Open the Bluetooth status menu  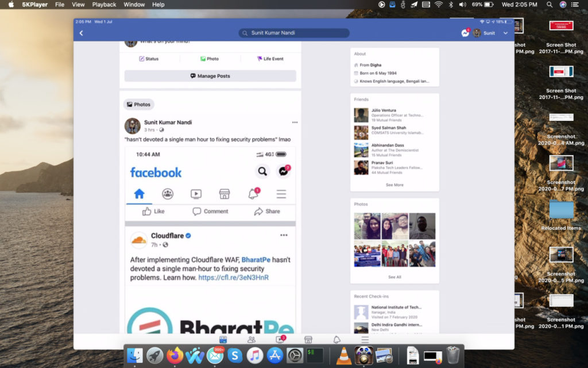point(451,5)
